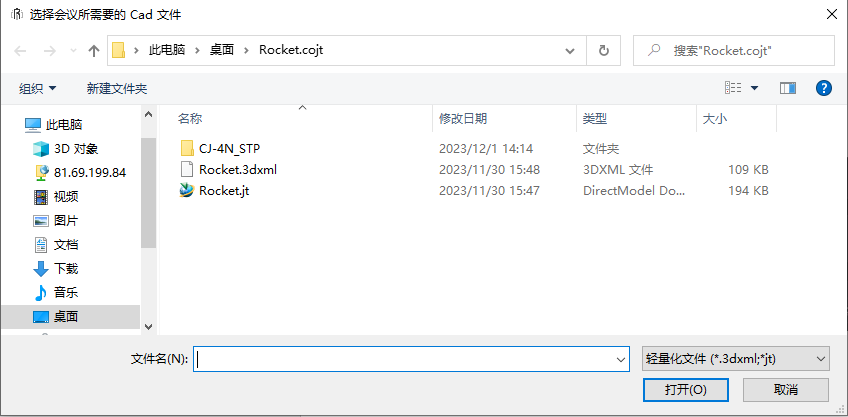Screen dimensions: 848x417
Task: Open the filename history dropdown arrow
Action: click(x=621, y=359)
